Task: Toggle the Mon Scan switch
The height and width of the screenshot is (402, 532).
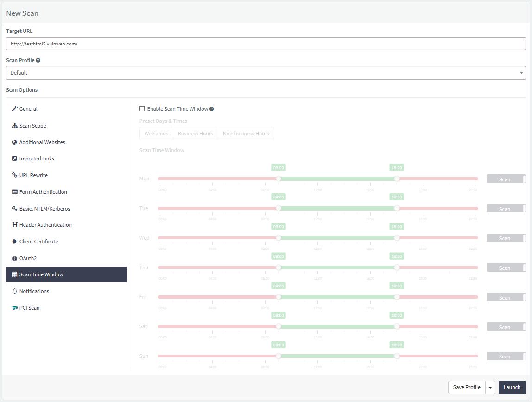Action: tap(506, 179)
